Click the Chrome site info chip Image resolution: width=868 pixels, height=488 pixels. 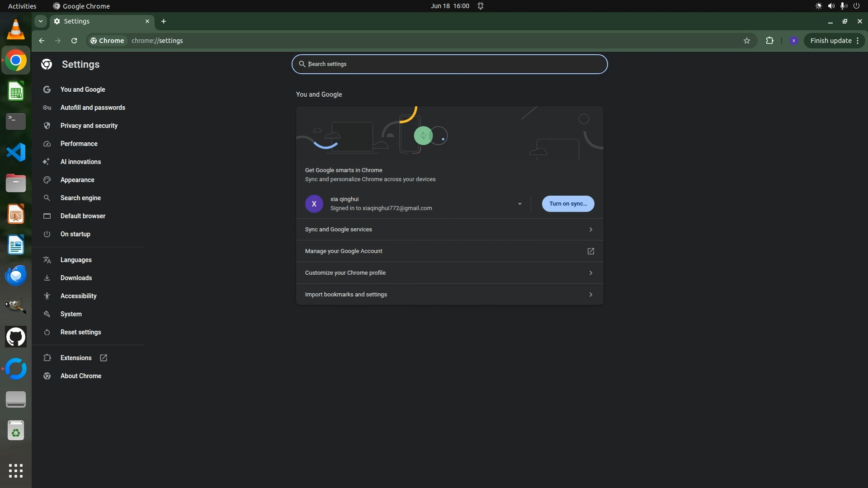pyautogui.click(x=107, y=41)
